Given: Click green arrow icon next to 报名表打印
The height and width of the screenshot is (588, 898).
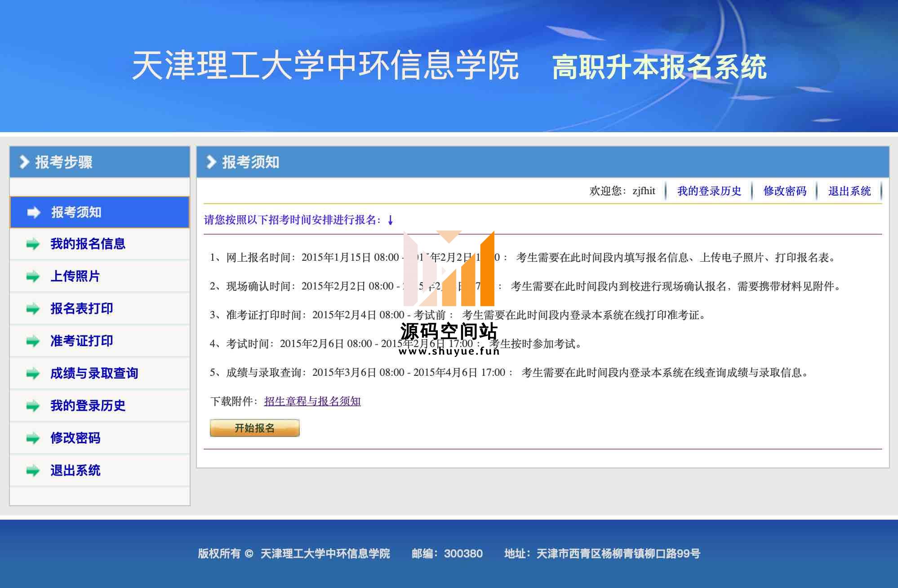Looking at the screenshot, I should 33,309.
